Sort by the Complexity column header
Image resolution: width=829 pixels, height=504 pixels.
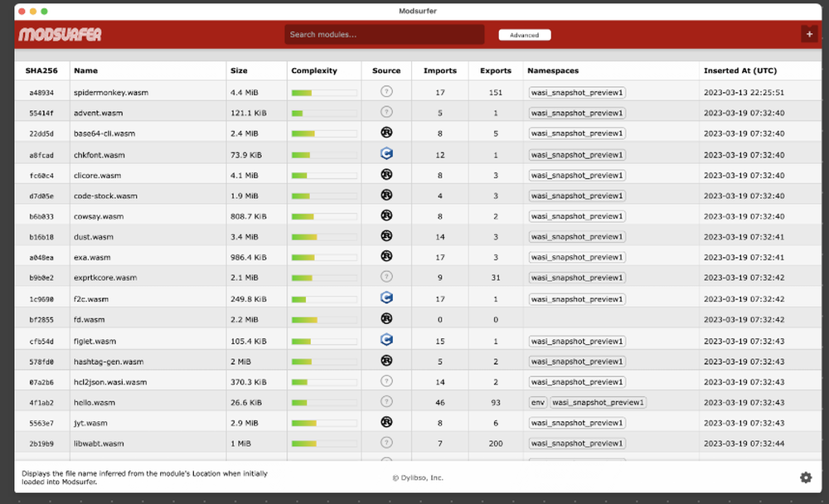click(x=314, y=70)
